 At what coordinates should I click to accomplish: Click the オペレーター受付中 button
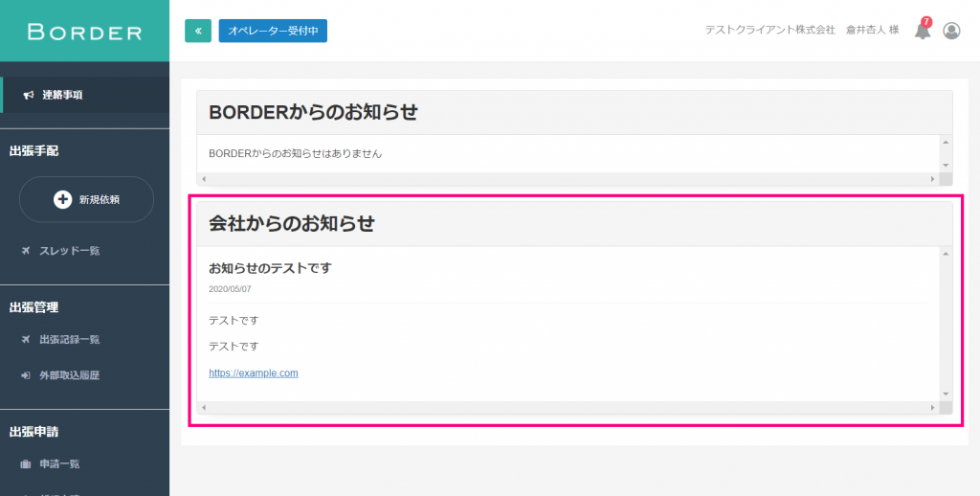(273, 31)
